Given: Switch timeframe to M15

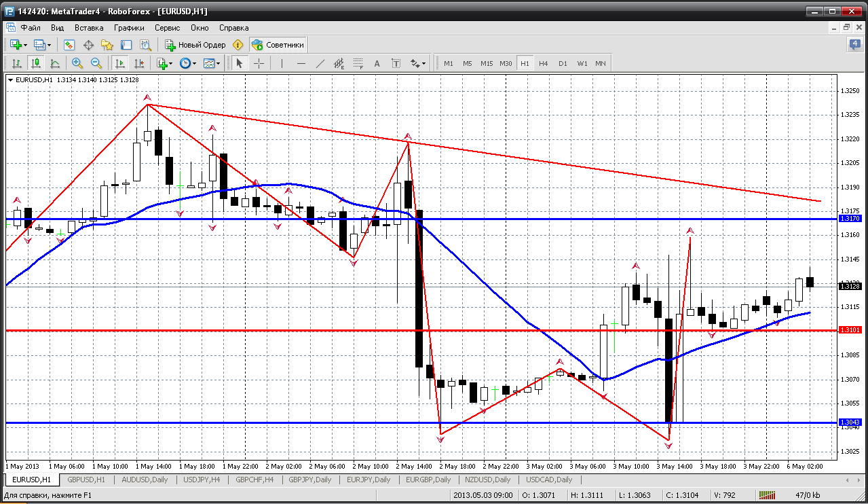Looking at the screenshot, I should click(487, 63).
